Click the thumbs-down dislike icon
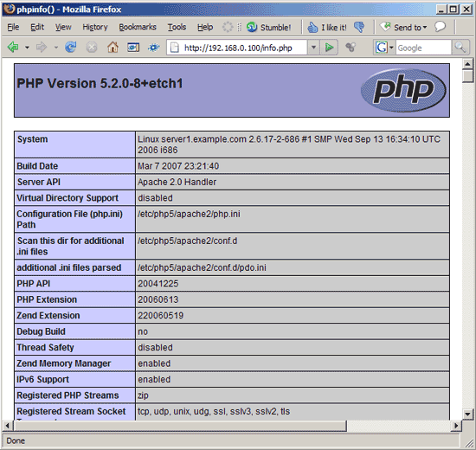 (x=359, y=27)
